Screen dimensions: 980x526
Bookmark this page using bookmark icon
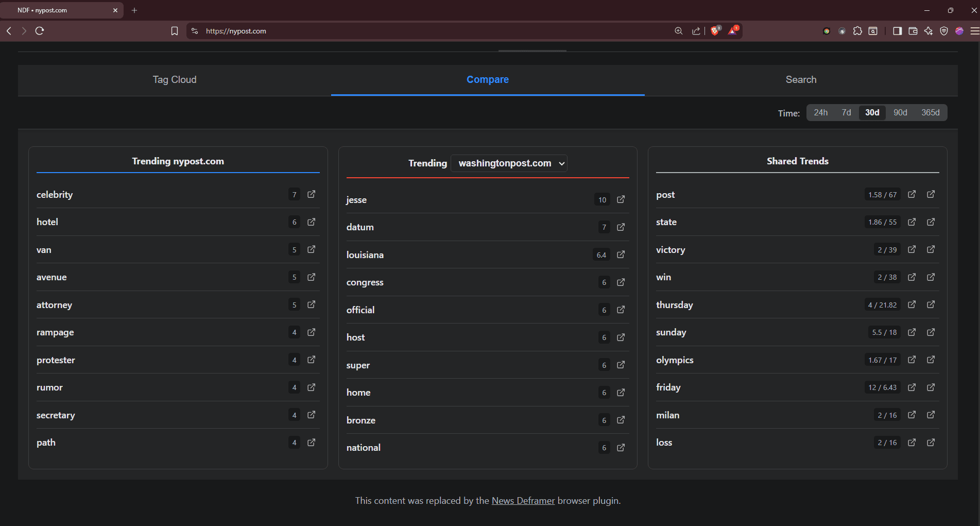click(x=175, y=31)
